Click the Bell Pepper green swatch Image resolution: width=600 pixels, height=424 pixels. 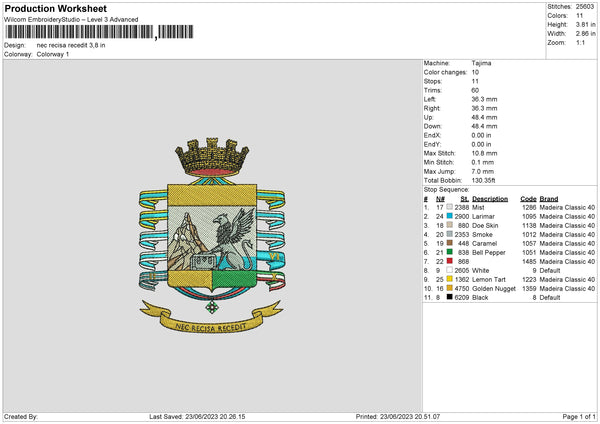450,252
